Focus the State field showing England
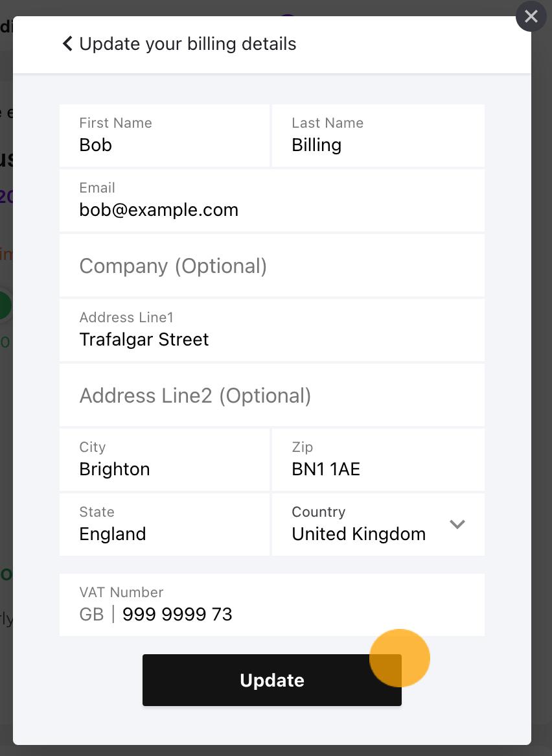The height and width of the screenshot is (756, 552). click(165, 525)
